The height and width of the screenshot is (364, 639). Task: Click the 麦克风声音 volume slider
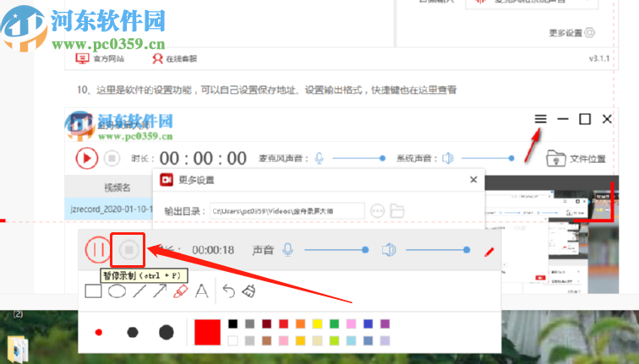click(x=358, y=159)
